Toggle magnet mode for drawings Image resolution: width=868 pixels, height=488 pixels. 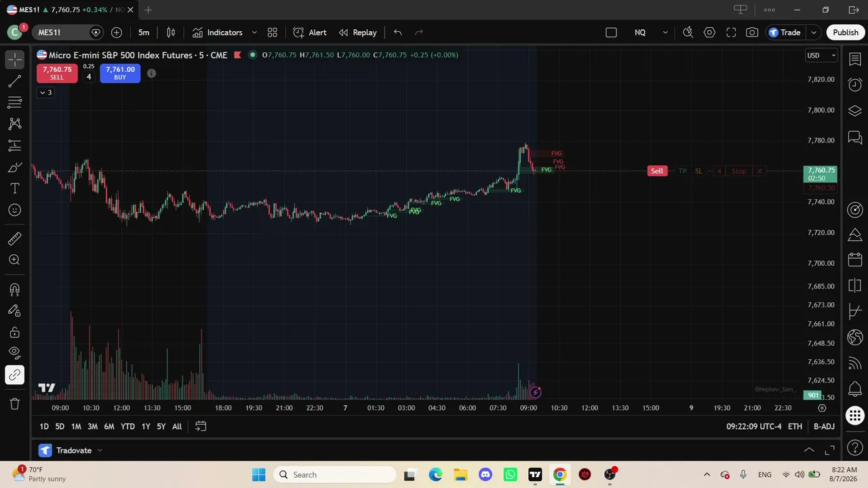point(15,289)
